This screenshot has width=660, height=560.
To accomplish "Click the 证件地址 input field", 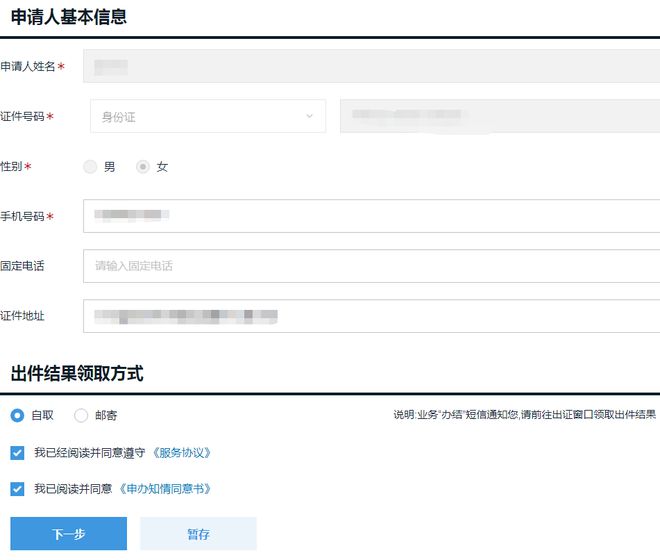I will pos(371,316).
